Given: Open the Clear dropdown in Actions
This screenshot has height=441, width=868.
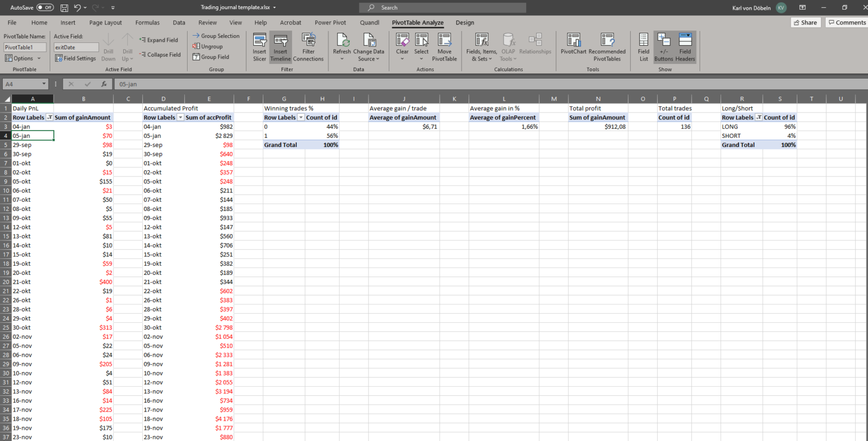Looking at the screenshot, I should click(402, 47).
